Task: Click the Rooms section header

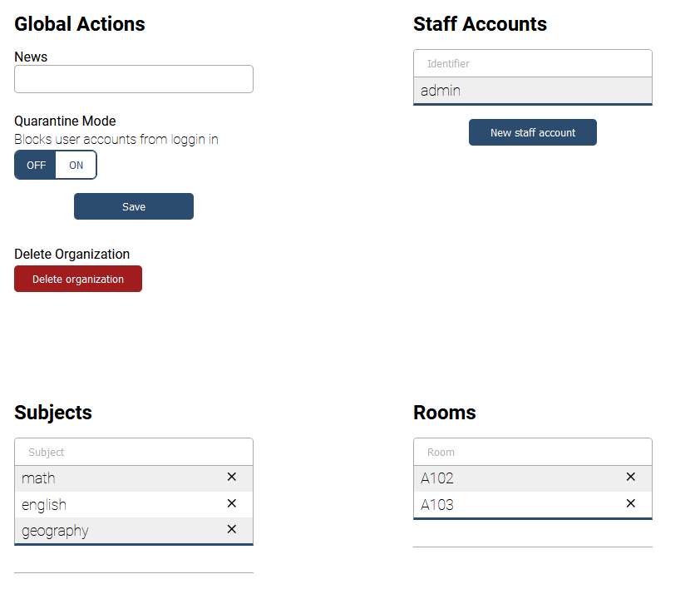Action: [444, 412]
